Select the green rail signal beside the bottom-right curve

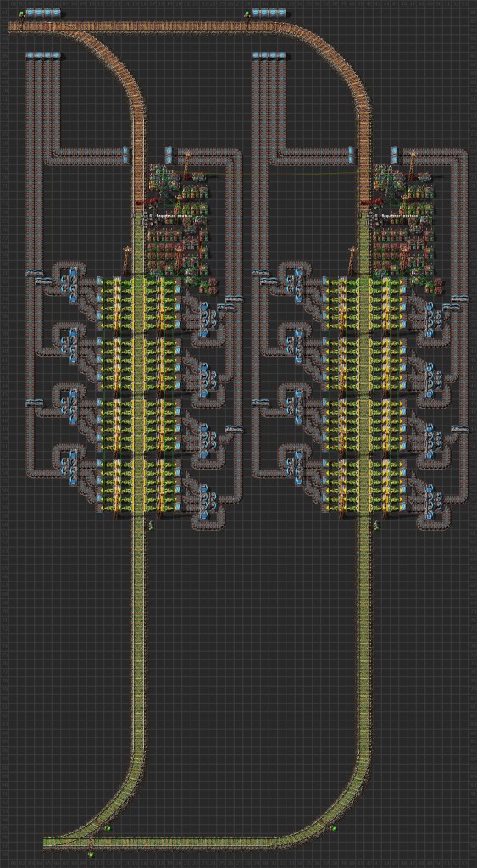[x=334, y=828]
